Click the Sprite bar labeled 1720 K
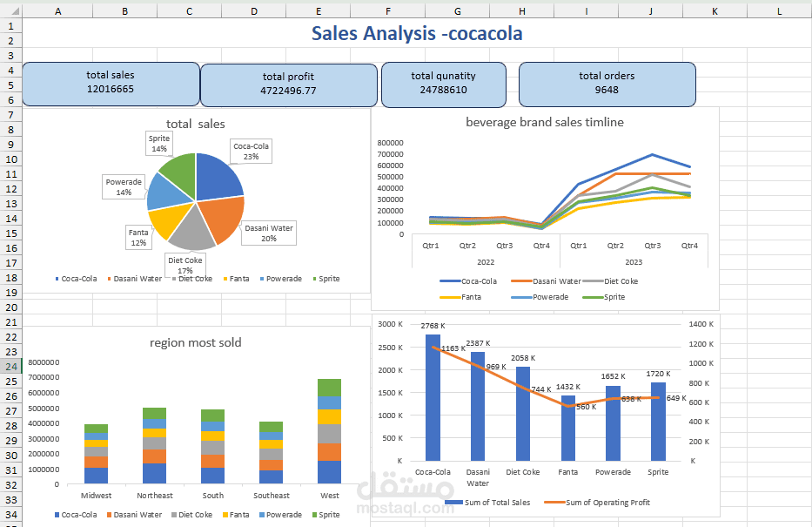This screenshot has width=812, height=527. pyautogui.click(x=658, y=422)
